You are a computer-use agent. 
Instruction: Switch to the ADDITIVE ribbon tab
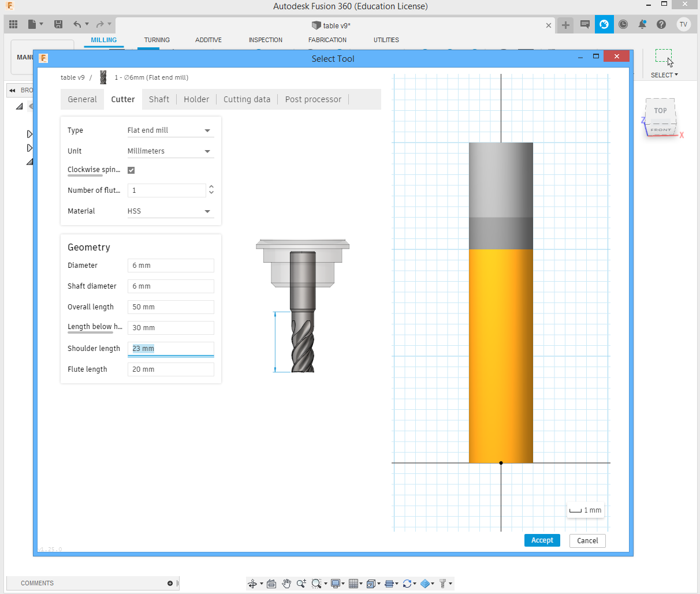208,40
